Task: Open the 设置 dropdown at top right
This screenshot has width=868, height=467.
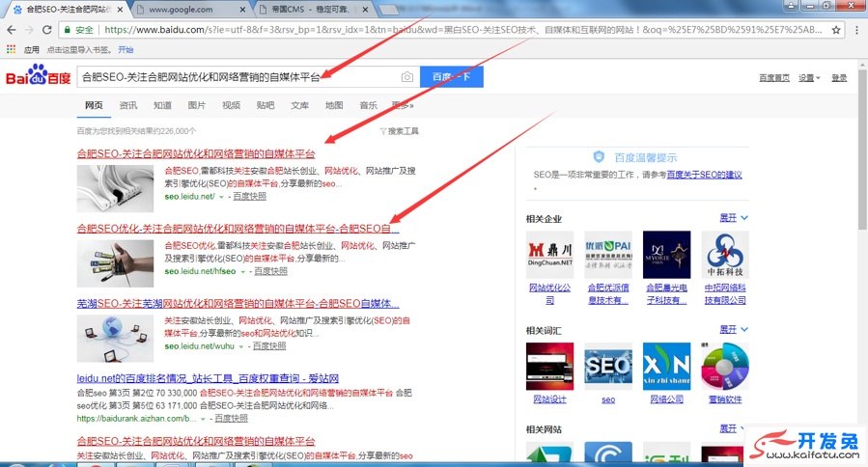Action: tap(809, 78)
